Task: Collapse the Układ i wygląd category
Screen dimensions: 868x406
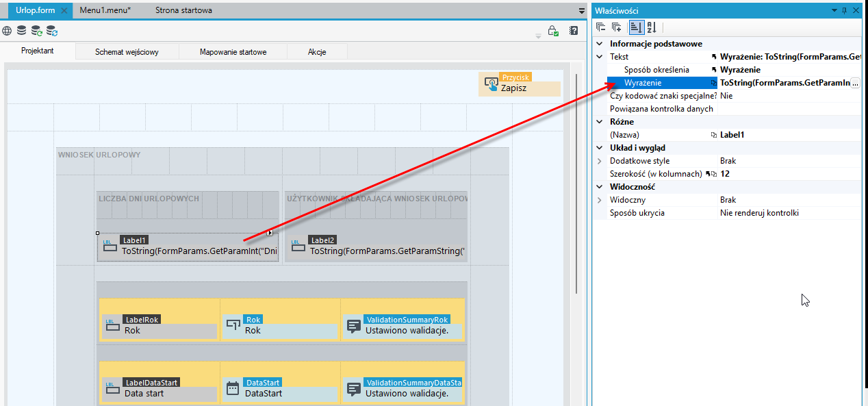Action: pos(600,148)
